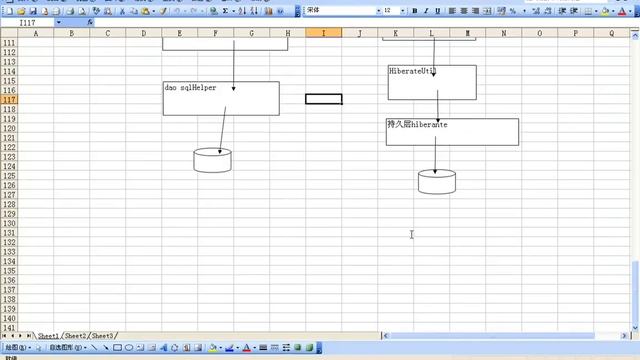640x360 pixels.
Task: Open the Draw menu in drawing toolbar
Action: coord(18,348)
